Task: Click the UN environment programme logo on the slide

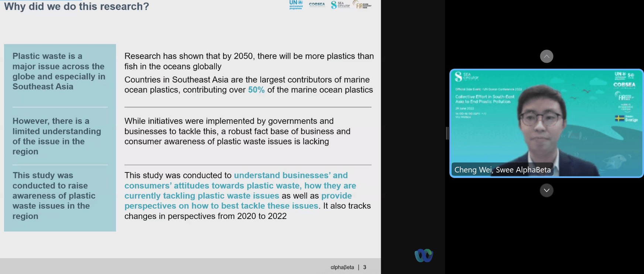Action: tap(296, 4)
